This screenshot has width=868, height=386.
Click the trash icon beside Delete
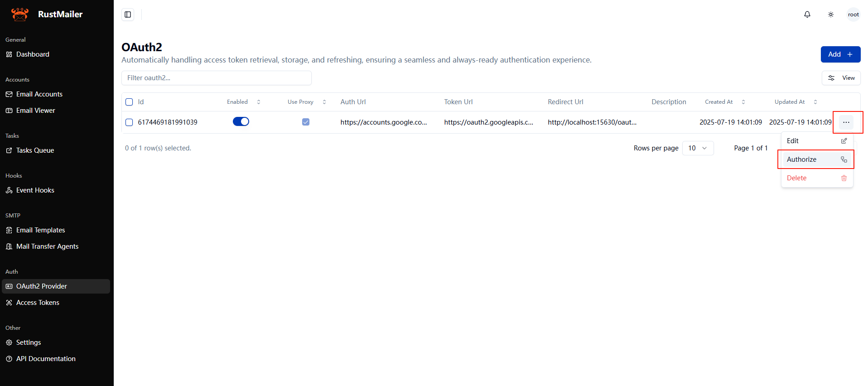(844, 178)
